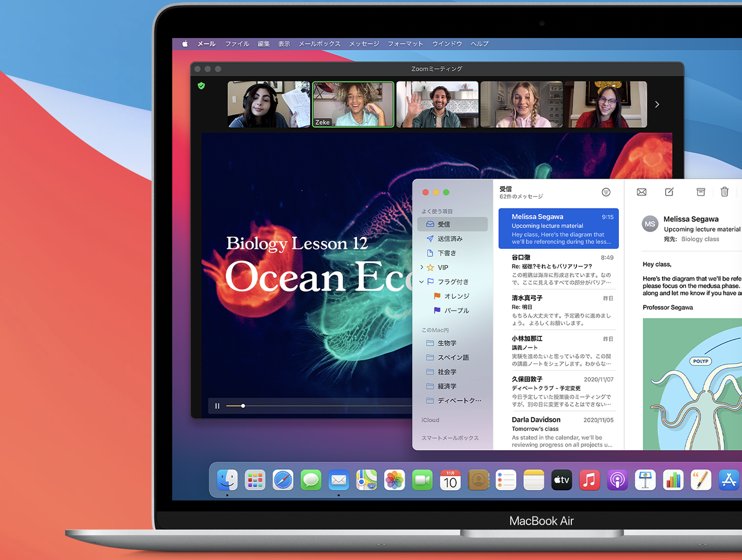742x560 pixels.
Task: Open message from 清水真弓子
Action: click(x=558, y=310)
